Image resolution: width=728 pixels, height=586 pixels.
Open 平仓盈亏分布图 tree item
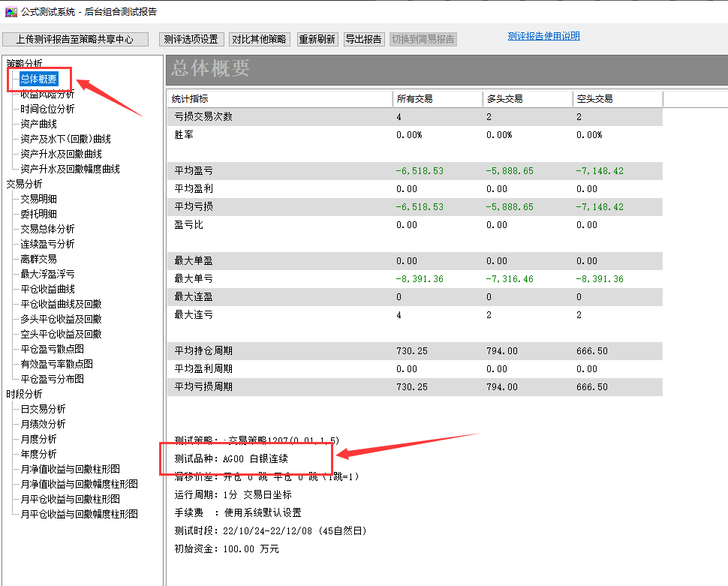tap(52, 379)
